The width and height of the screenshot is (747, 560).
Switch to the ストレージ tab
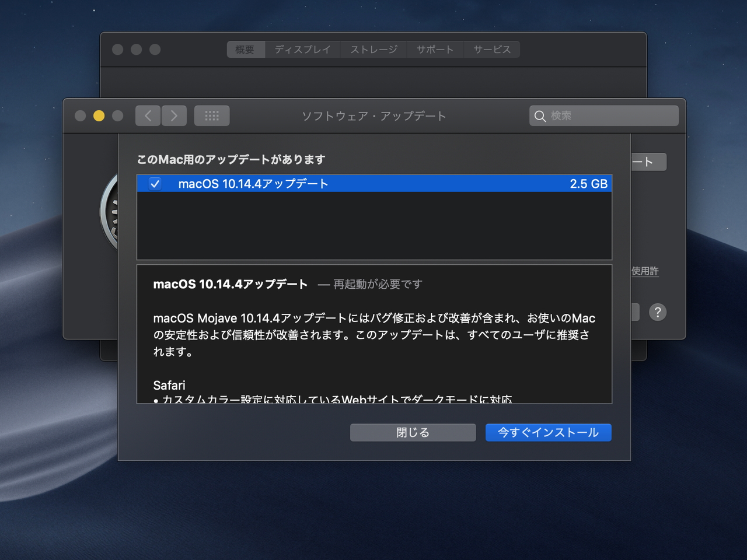373,50
